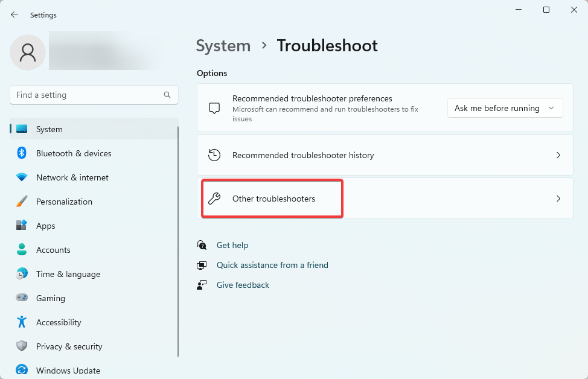
Task: Select Privacy & security in sidebar
Action: click(94, 346)
